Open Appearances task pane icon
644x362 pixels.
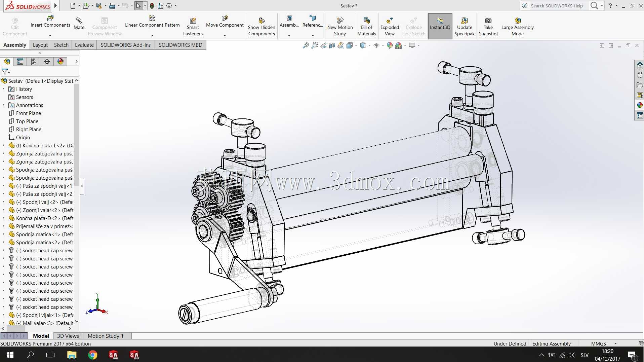click(640, 105)
